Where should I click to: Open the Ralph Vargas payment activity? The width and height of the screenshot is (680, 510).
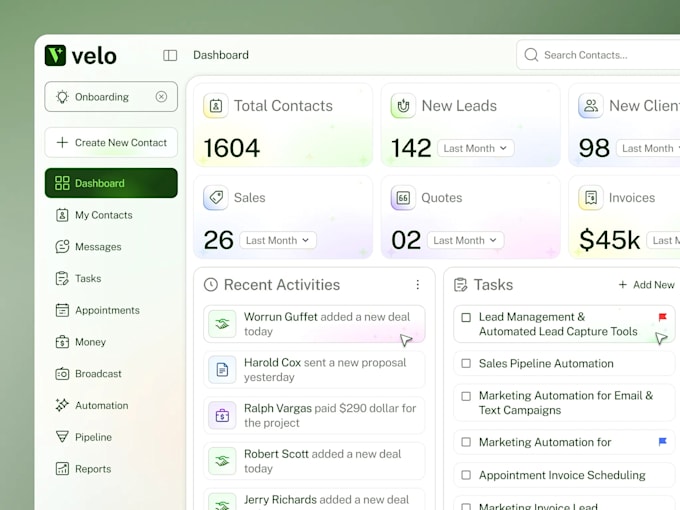pos(314,415)
